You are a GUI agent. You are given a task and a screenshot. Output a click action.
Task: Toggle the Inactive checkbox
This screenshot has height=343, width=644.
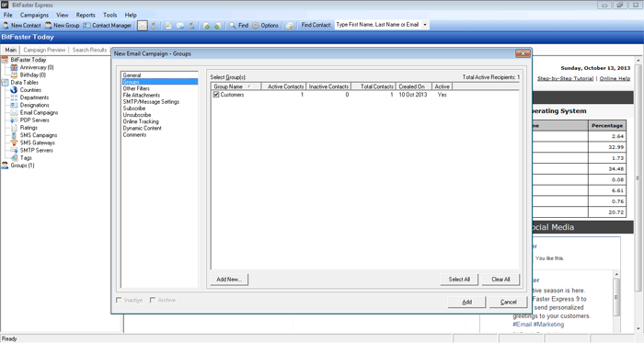pyautogui.click(x=119, y=301)
